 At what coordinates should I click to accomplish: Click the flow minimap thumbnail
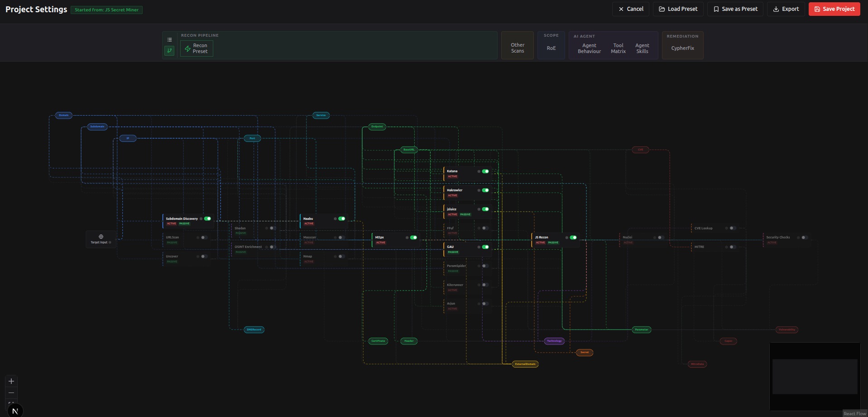point(815,376)
